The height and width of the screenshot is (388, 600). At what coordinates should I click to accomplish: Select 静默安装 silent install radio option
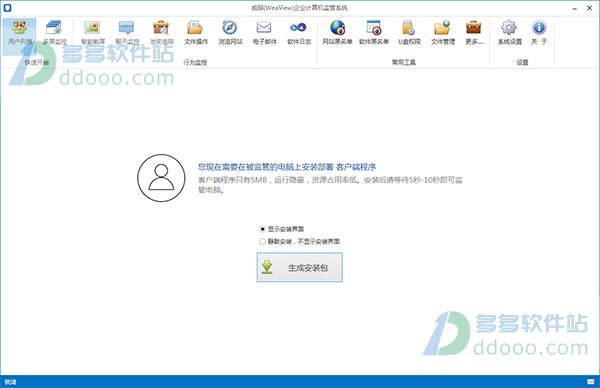pyautogui.click(x=300, y=241)
